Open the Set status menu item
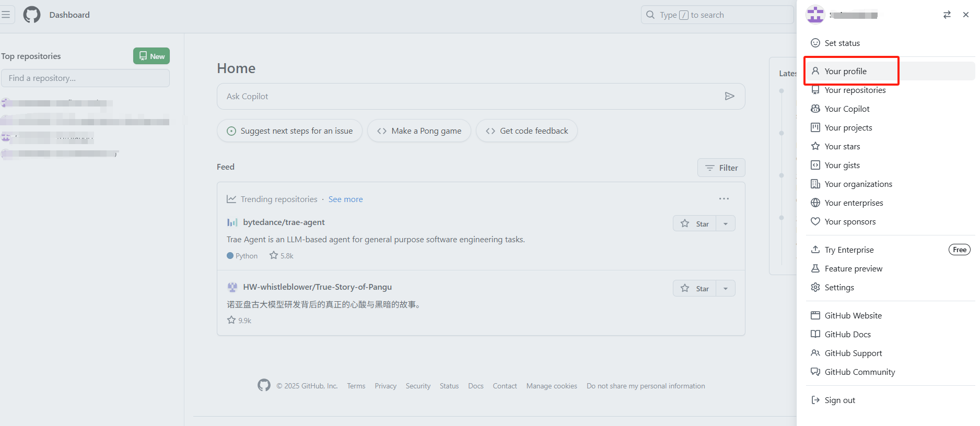The height and width of the screenshot is (426, 980). (891, 43)
